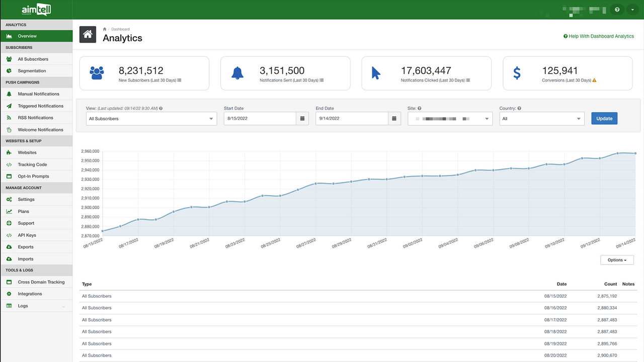Click the New Subscribers people icon

click(96, 72)
